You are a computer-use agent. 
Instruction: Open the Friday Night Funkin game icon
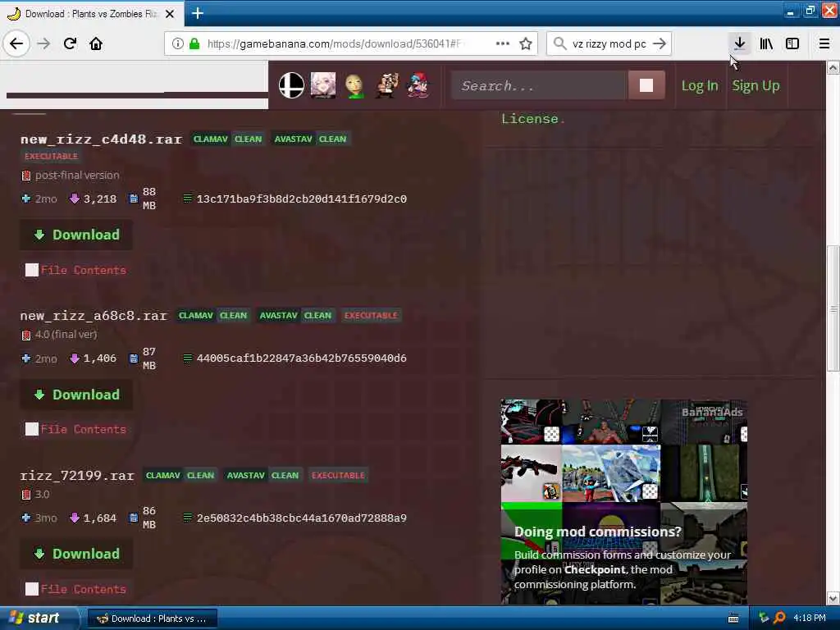[418, 85]
